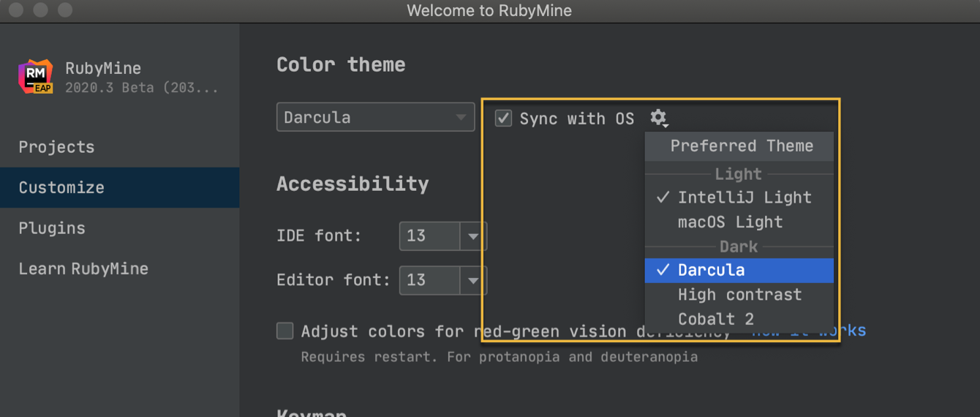Click the Requires restart note text

point(500,357)
